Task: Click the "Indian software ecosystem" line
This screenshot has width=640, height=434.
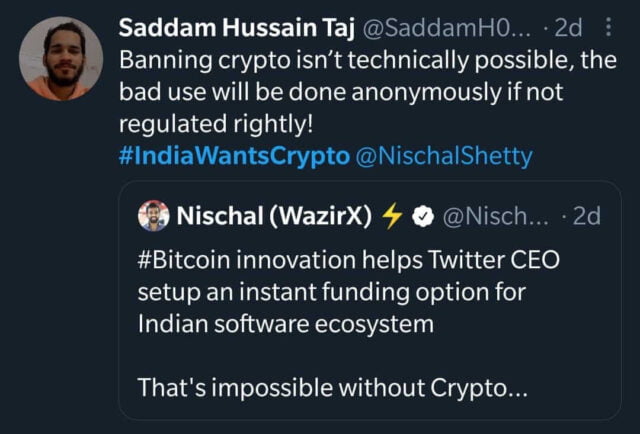Action: click(286, 325)
